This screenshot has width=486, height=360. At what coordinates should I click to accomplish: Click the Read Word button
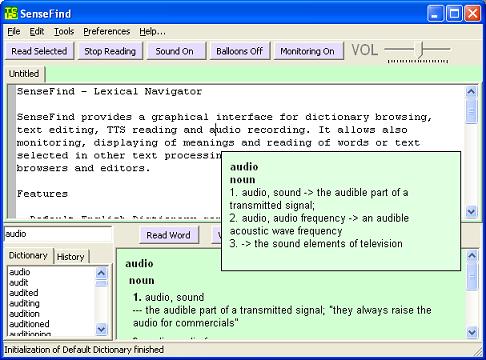coord(168,235)
